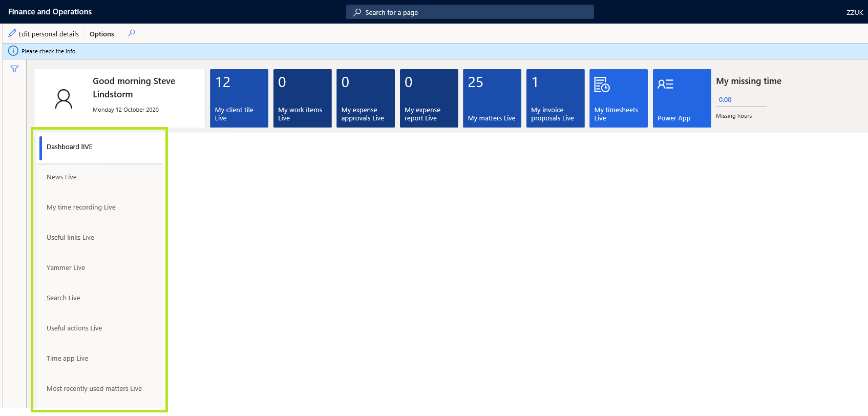Click the user profile avatar icon
The image size is (868, 416).
63,99
